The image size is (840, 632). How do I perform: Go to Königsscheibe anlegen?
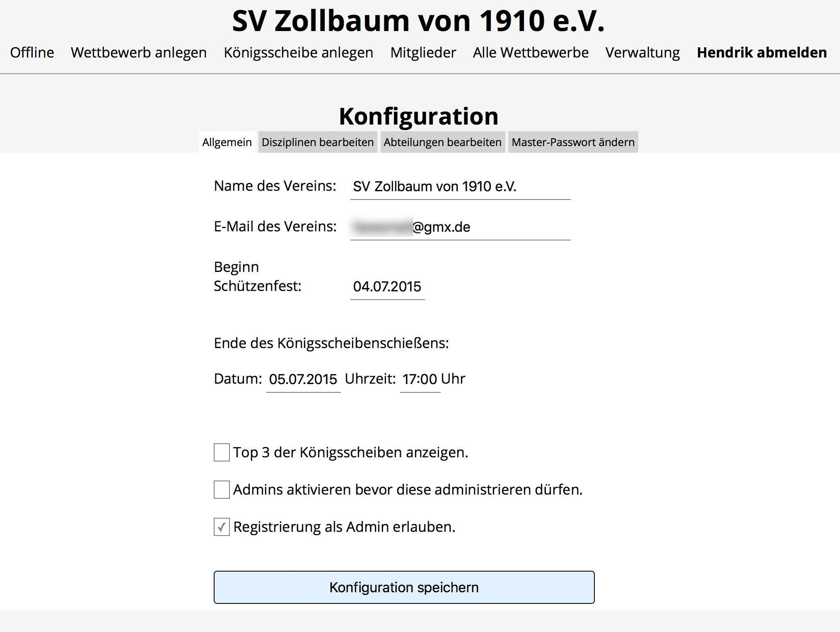298,53
